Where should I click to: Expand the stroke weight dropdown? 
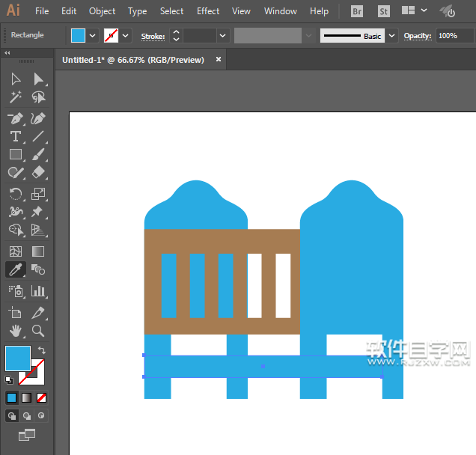[222, 36]
